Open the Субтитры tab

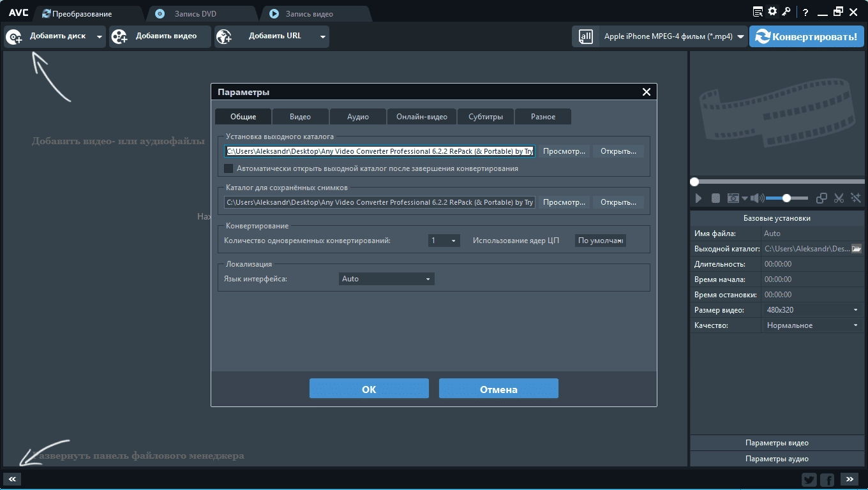486,117
